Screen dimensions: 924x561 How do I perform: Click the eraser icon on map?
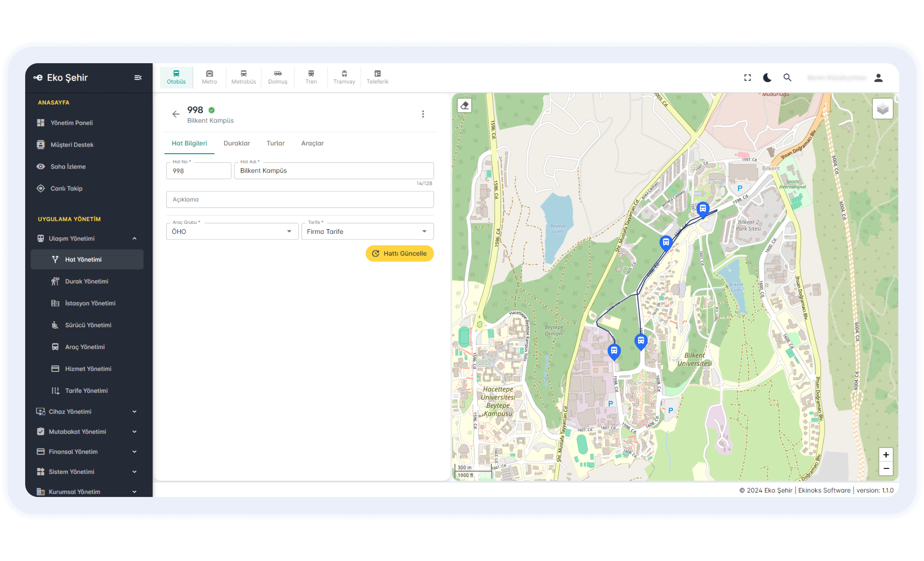(x=464, y=106)
